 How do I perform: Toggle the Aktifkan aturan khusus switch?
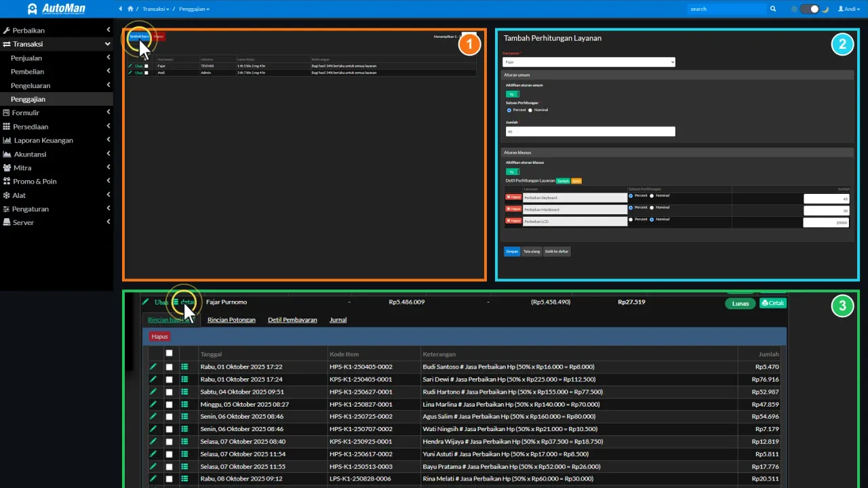coord(512,171)
